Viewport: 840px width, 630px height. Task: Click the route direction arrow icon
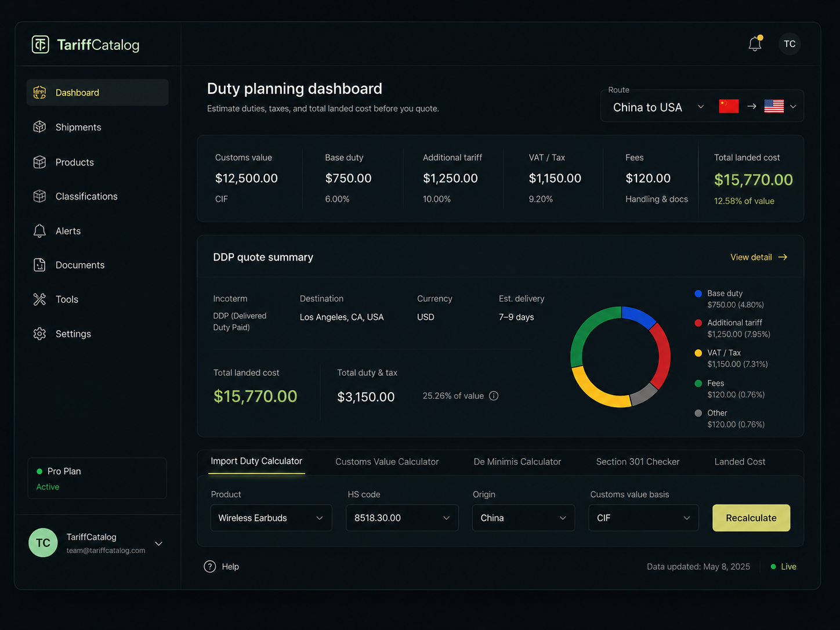(x=752, y=106)
